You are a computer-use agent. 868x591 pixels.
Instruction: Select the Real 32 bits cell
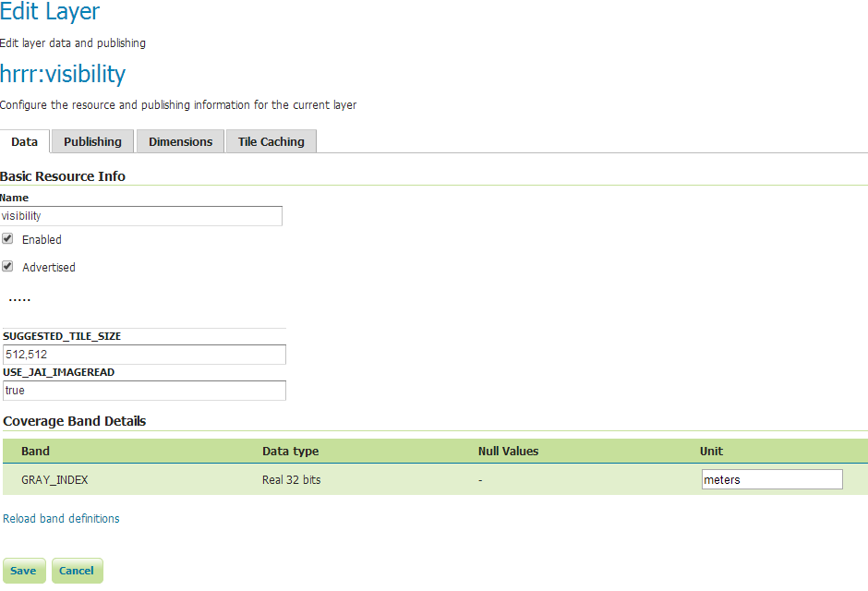point(292,480)
